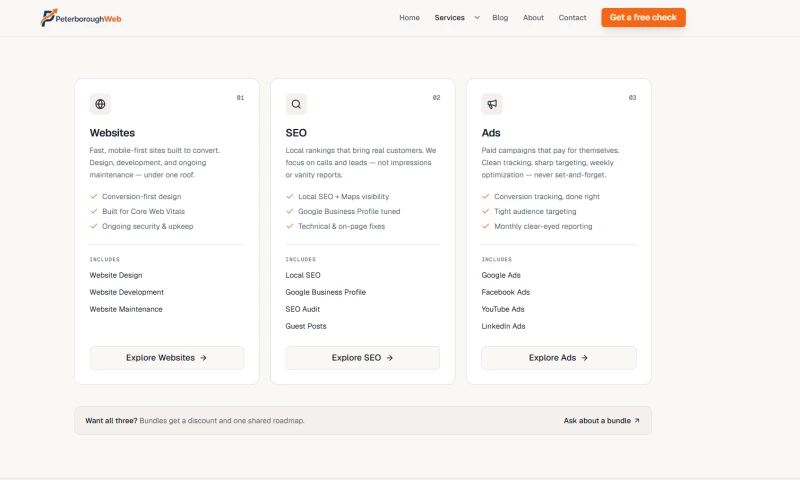Screen dimensions: 800x480
Task: Click the Ads card heading
Action: pos(491,133)
